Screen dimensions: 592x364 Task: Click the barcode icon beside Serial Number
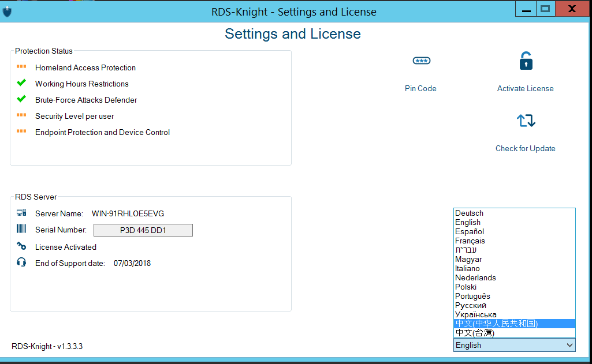[x=21, y=229]
